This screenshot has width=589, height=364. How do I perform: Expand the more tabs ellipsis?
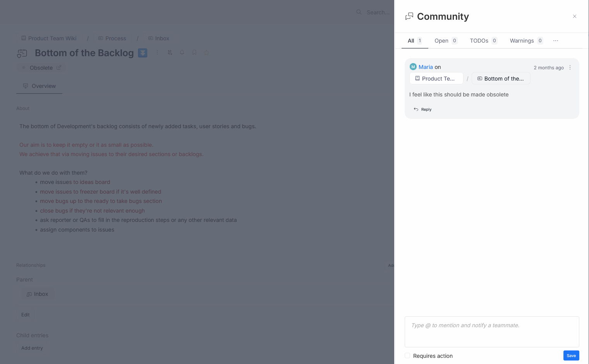point(556,41)
